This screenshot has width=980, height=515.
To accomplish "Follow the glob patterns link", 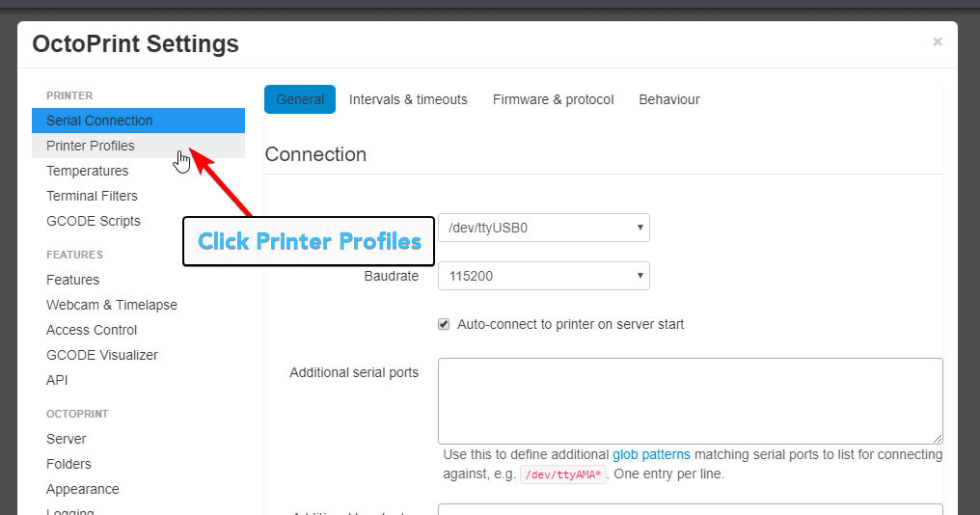I will click(651, 454).
